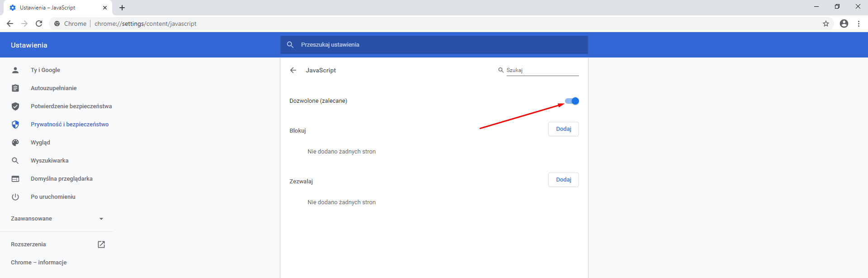Click the Zaawansowane dropdown arrow
This screenshot has height=278, width=868.
[x=101, y=219]
